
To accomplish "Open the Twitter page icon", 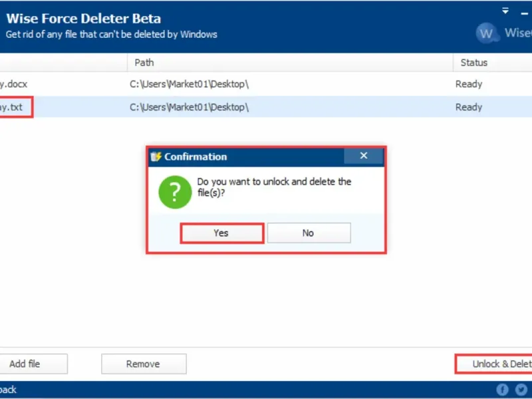I will pyautogui.click(x=521, y=390).
